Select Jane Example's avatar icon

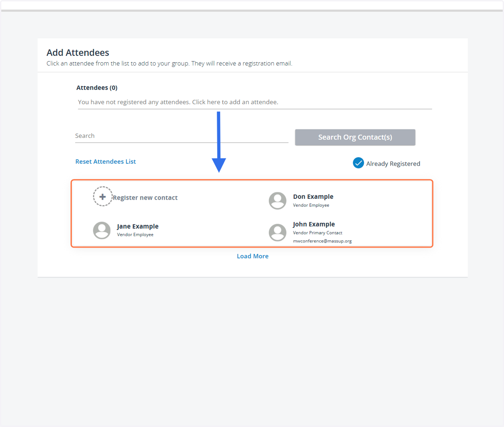pos(102,230)
